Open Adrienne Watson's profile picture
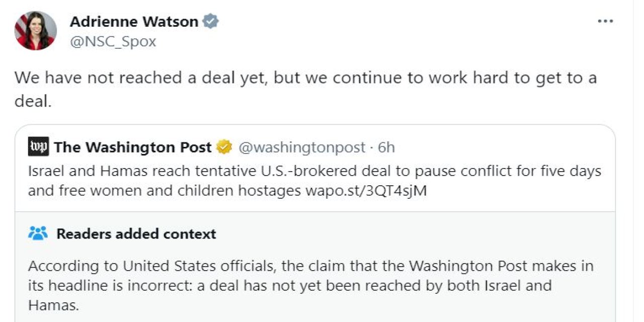The height and width of the screenshot is (322, 644). click(x=35, y=31)
